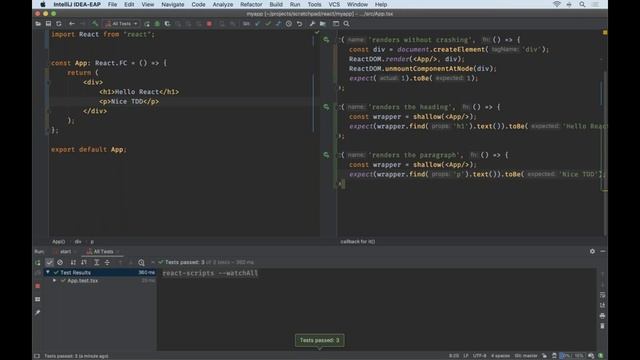Collapse the Test Results tree node
This screenshot has width=640, height=360.
(48, 272)
